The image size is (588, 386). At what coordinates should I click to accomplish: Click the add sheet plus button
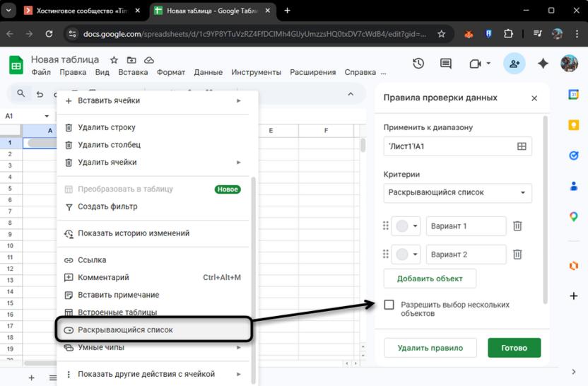point(32,378)
